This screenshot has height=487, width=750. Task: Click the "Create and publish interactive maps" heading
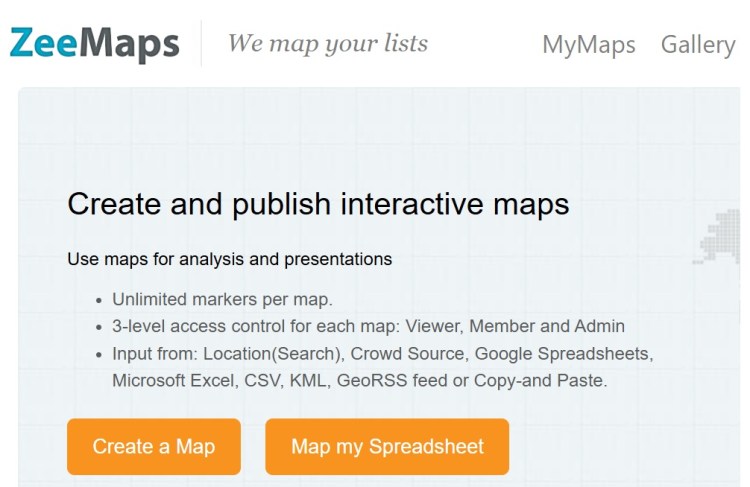pyautogui.click(x=318, y=204)
